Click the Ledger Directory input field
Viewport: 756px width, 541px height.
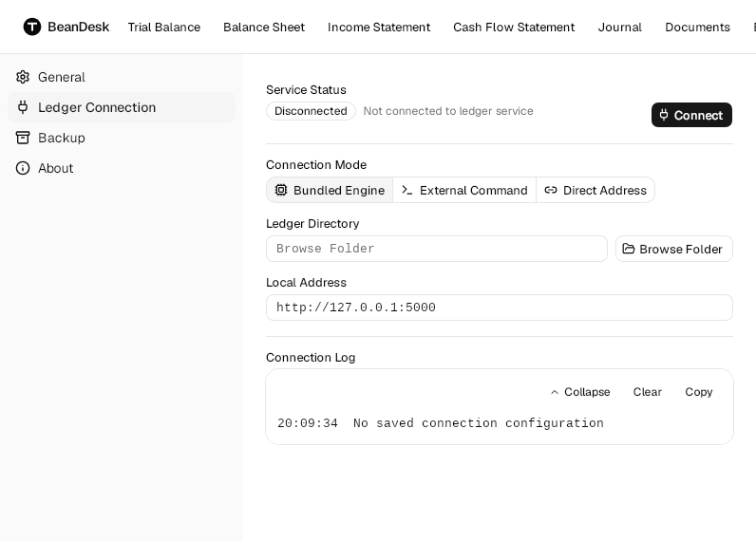tap(437, 249)
